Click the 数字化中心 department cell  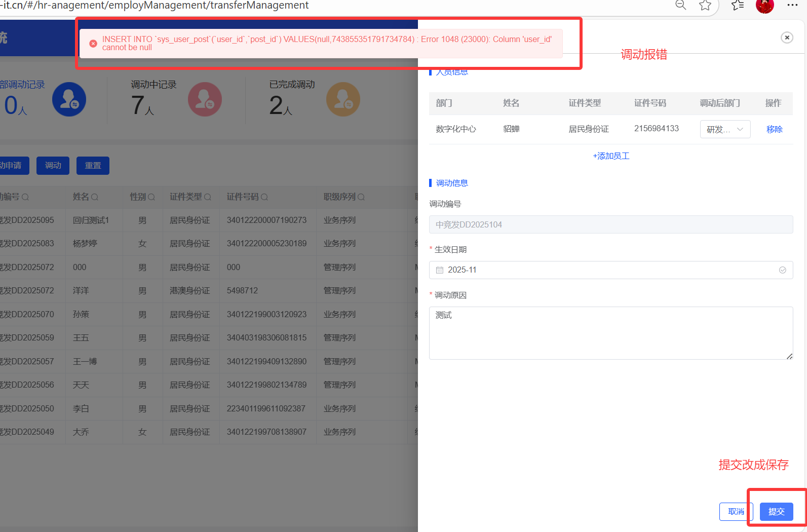tap(456, 129)
